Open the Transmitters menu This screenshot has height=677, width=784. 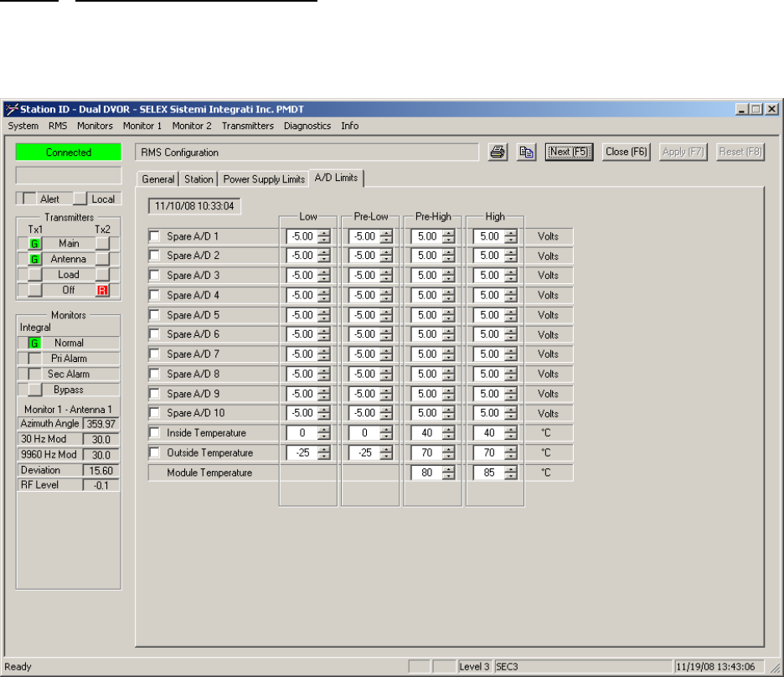tap(247, 126)
